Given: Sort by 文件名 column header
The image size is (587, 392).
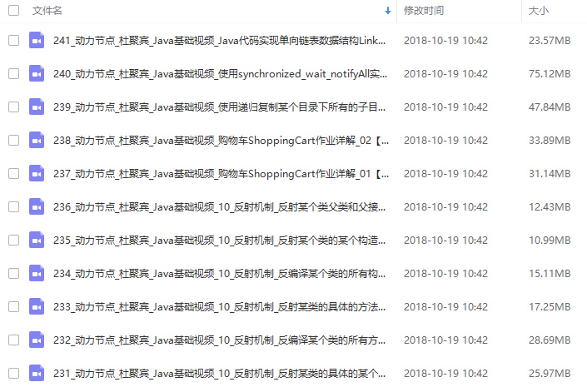Looking at the screenshot, I should click(47, 11).
